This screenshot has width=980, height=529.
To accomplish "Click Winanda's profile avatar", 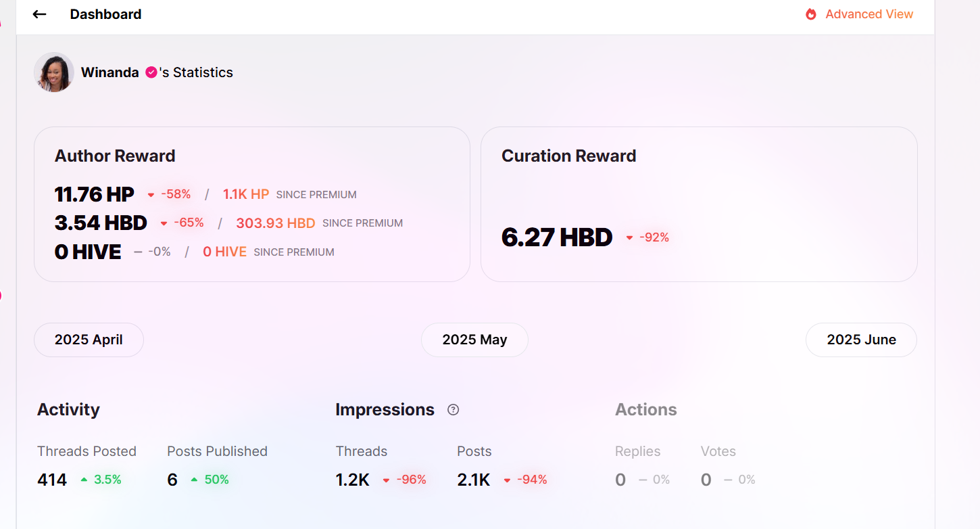I will coord(54,72).
